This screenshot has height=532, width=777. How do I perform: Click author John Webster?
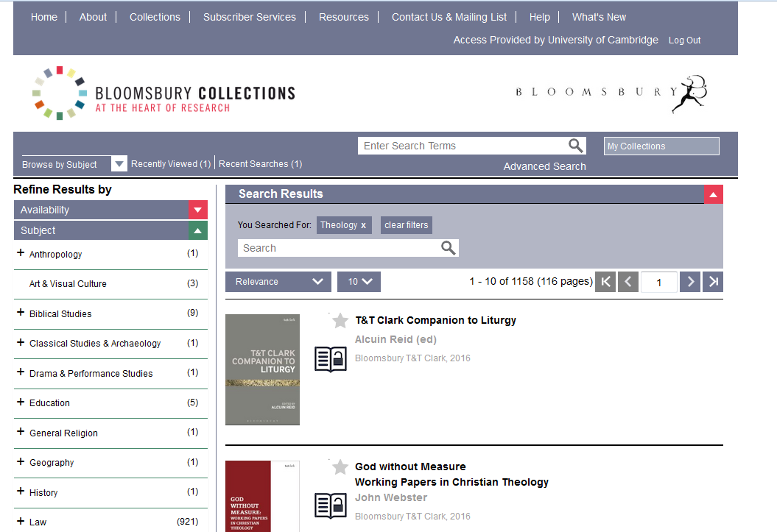click(x=391, y=497)
